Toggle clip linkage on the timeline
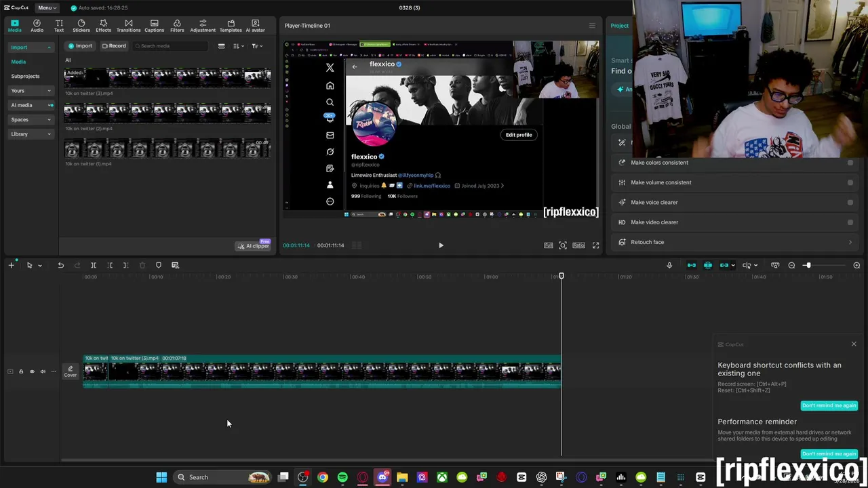868x488 pixels. click(724, 265)
